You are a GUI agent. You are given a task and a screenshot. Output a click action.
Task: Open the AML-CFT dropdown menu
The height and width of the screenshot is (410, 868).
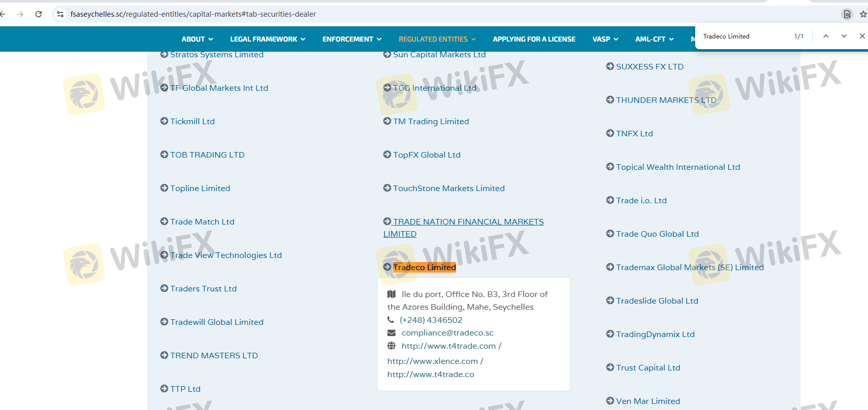coord(654,39)
